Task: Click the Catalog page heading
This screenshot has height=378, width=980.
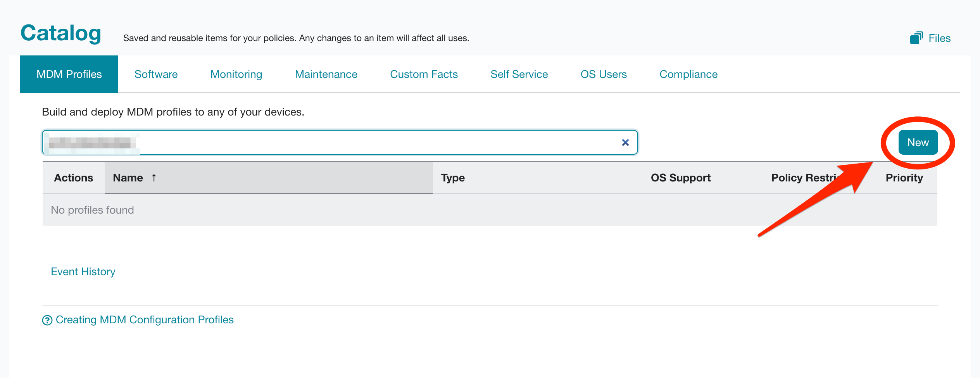Action: tap(61, 33)
